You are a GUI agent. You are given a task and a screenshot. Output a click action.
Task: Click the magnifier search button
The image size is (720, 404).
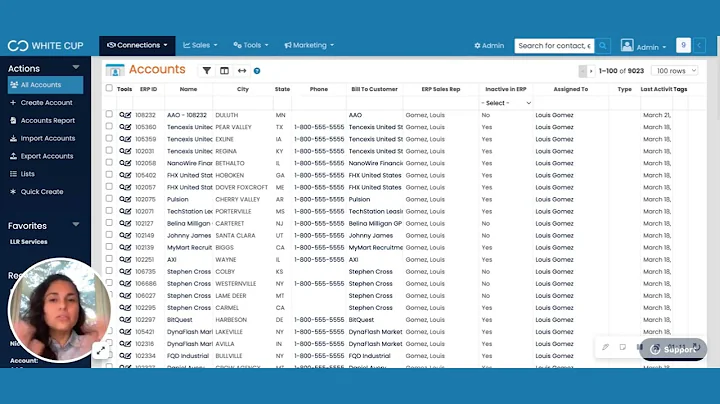click(x=602, y=45)
